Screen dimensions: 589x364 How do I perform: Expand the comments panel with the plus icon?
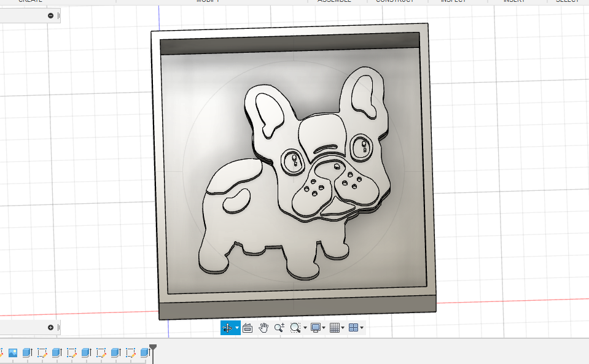pos(51,328)
